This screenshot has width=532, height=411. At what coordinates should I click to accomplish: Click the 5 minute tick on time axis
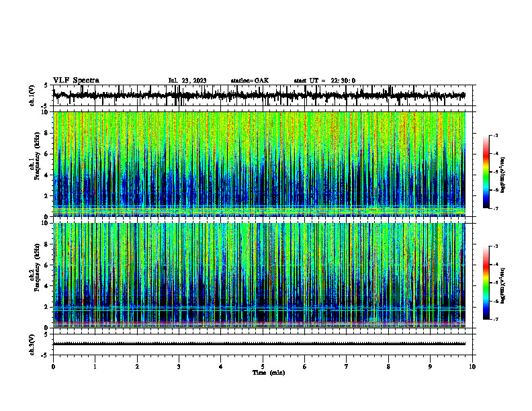[263, 367]
